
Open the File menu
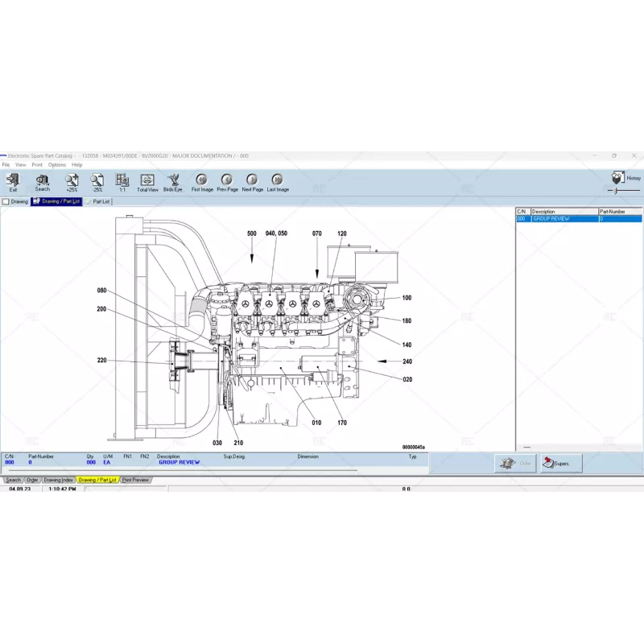[6, 164]
